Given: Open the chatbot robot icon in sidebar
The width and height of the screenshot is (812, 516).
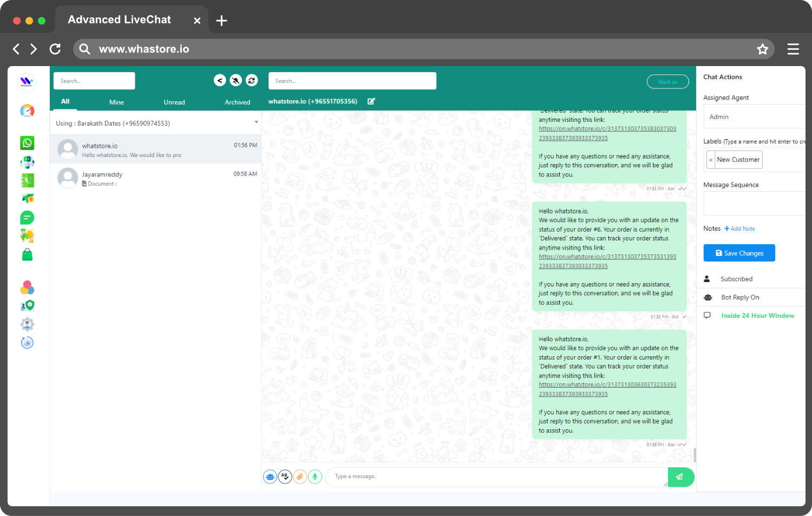Looking at the screenshot, I should 27,162.
